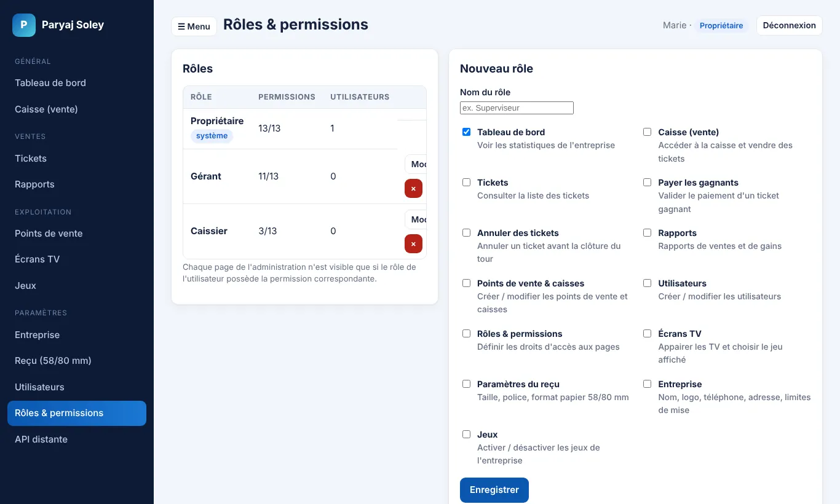The image size is (840, 504).
Task: Enable the Caisse (vente) permission checkbox
Action: [647, 132]
